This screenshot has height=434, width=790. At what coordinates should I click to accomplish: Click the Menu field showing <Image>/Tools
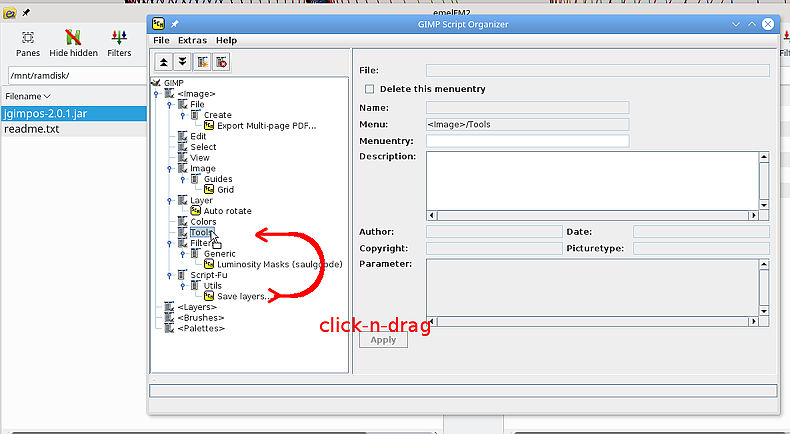[528, 124]
